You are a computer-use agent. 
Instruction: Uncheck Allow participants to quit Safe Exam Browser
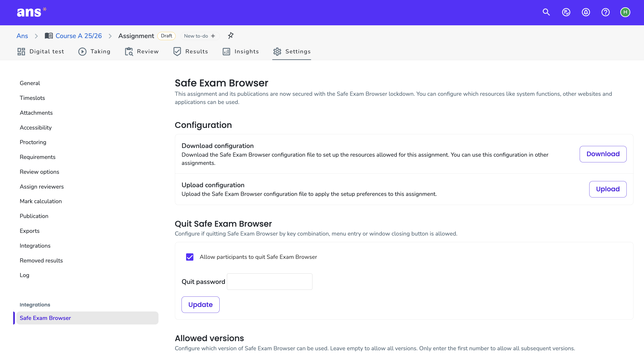click(190, 257)
